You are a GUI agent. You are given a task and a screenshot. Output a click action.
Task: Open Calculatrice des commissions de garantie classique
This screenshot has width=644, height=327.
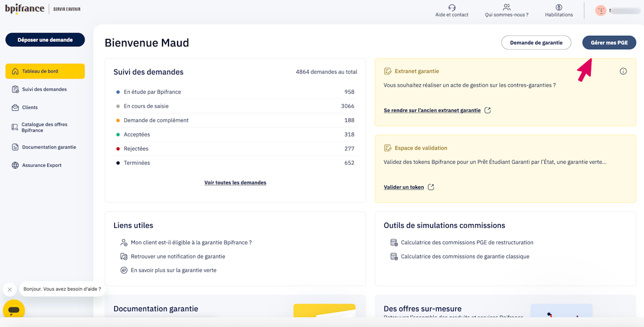(465, 256)
